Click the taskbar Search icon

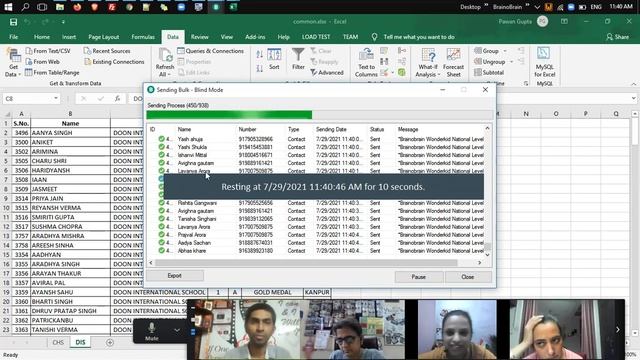pyautogui.click(x=25, y=7)
